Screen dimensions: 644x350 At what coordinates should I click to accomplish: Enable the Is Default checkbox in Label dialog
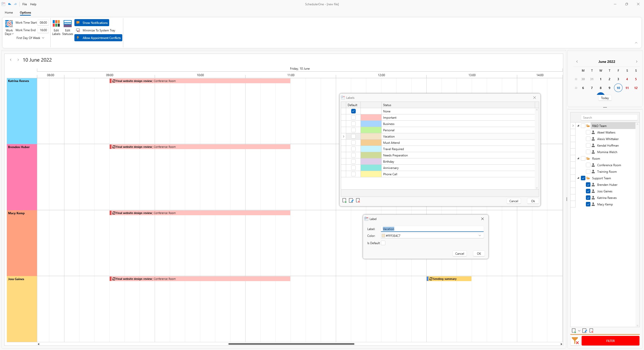383,243
